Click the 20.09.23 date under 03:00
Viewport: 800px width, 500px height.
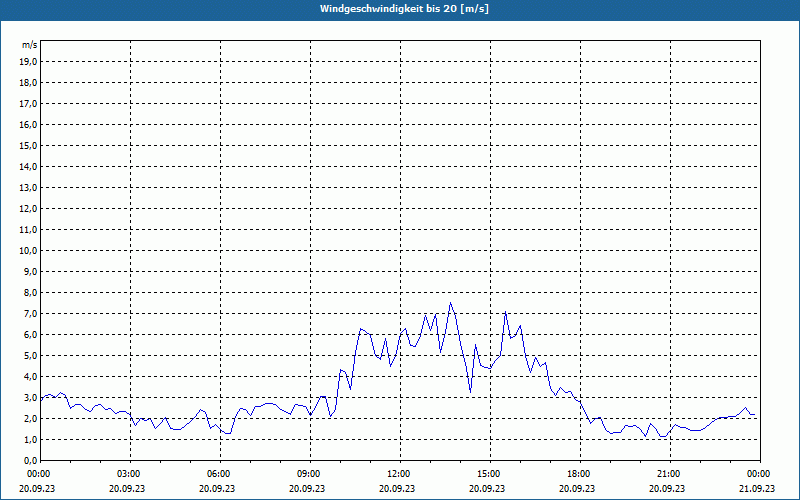(x=127, y=488)
